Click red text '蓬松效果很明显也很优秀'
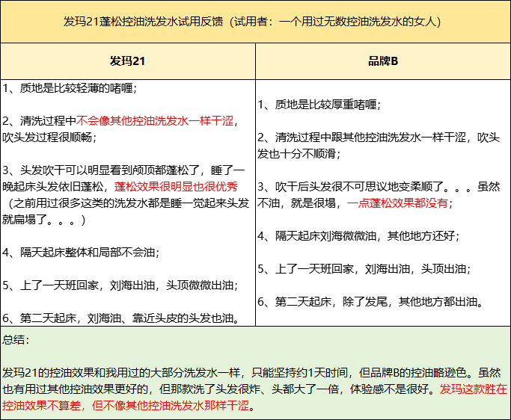 (176, 187)
